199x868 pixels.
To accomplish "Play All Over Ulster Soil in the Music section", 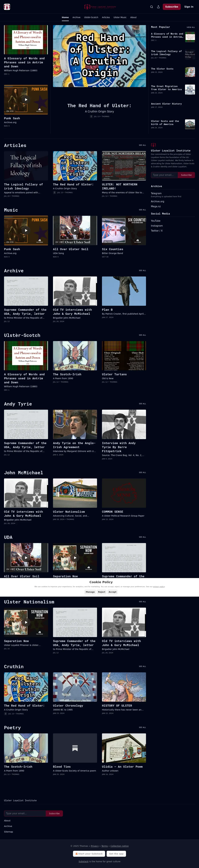I will [75, 230].
